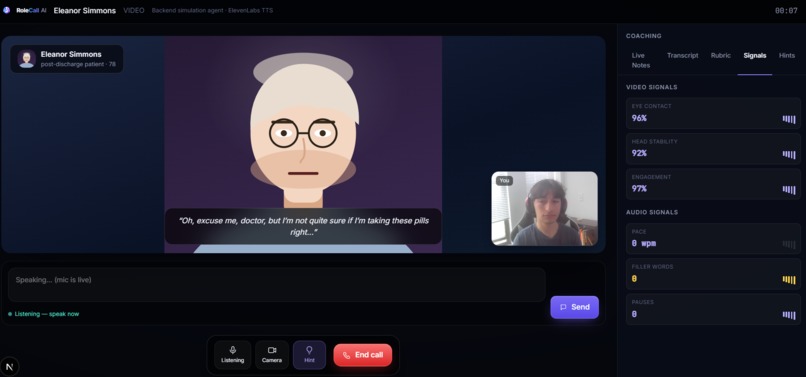Image resolution: width=806 pixels, height=377 pixels.
Task: Click Eleanor Simmons avatar in name badge
Action: [26, 59]
